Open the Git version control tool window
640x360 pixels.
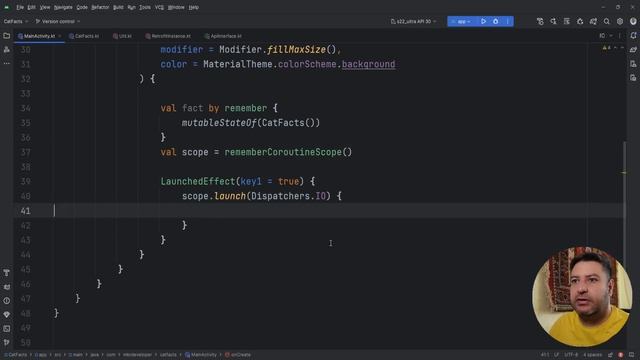coord(7,342)
